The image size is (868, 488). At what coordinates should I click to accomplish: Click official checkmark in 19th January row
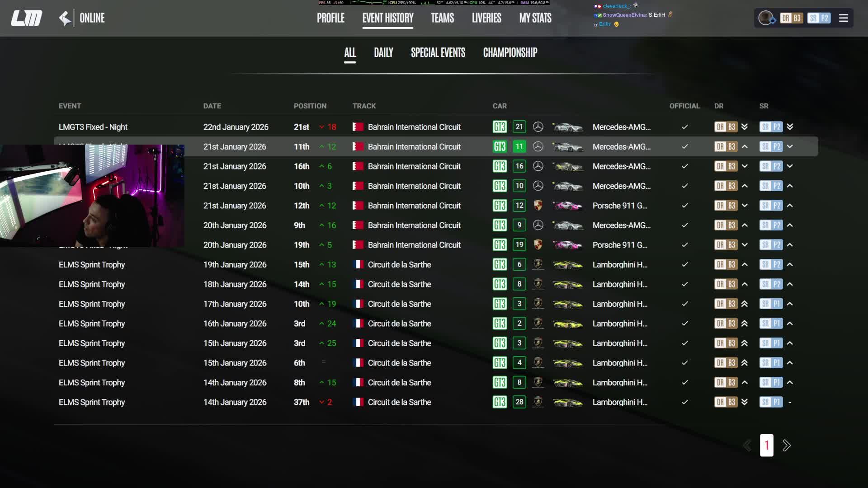click(x=684, y=265)
